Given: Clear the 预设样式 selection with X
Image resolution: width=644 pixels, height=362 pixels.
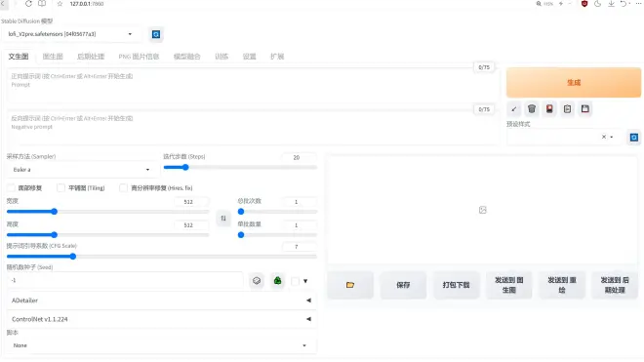Looking at the screenshot, I should (x=604, y=137).
